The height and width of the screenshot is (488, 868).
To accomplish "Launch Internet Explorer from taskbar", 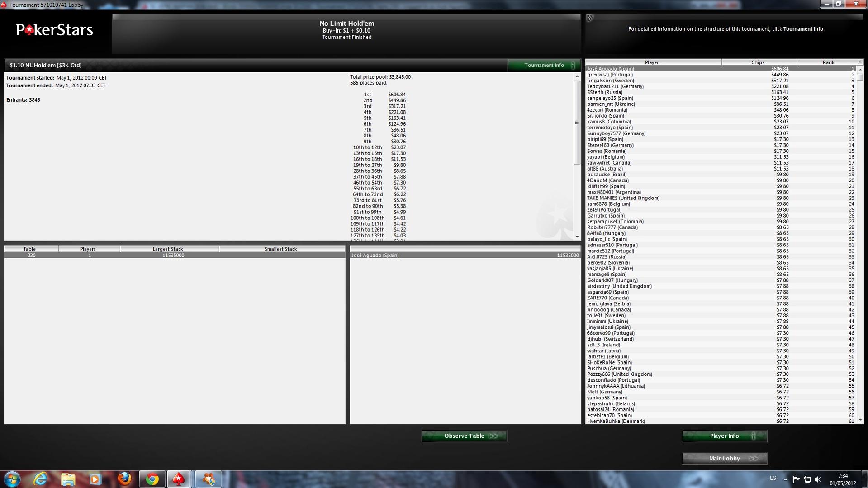I will pyautogui.click(x=41, y=479).
